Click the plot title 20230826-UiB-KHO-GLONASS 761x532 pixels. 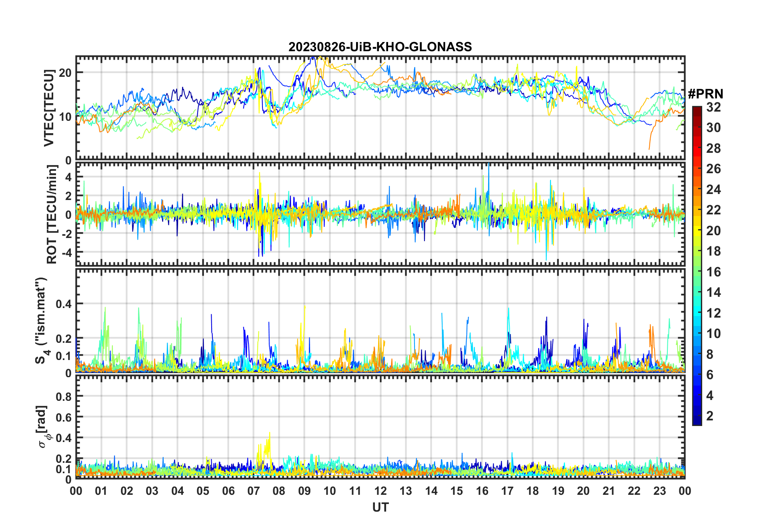tap(380, 47)
